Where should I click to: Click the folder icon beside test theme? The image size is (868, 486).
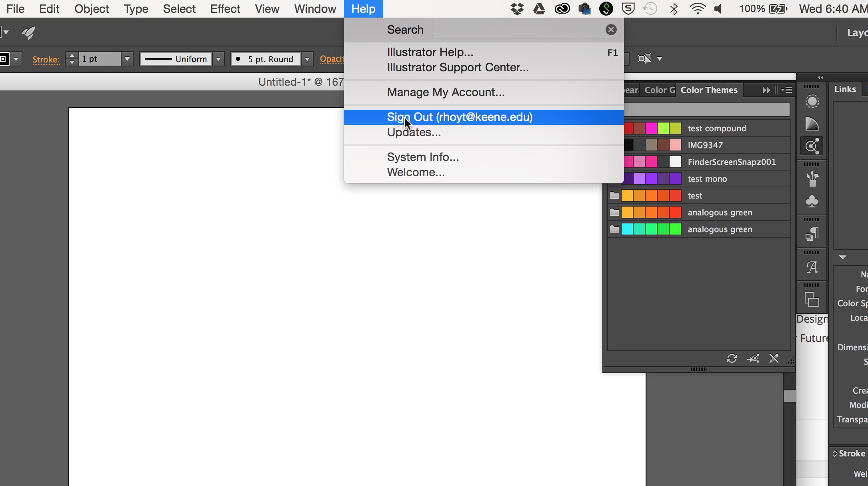(614, 196)
